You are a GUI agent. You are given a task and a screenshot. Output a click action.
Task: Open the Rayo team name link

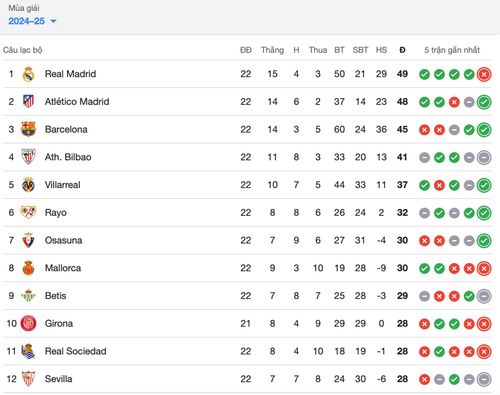(x=56, y=213)
